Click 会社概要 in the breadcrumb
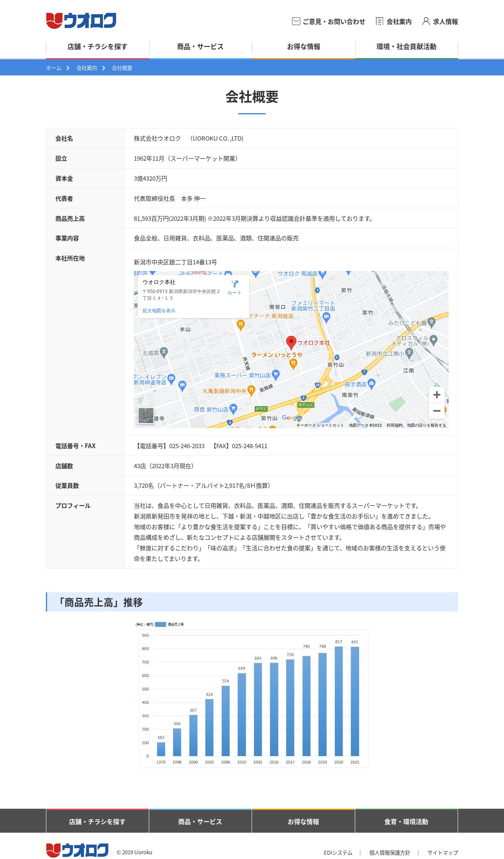The width and height of the screenshot is (504, 859). coord(122,68)
